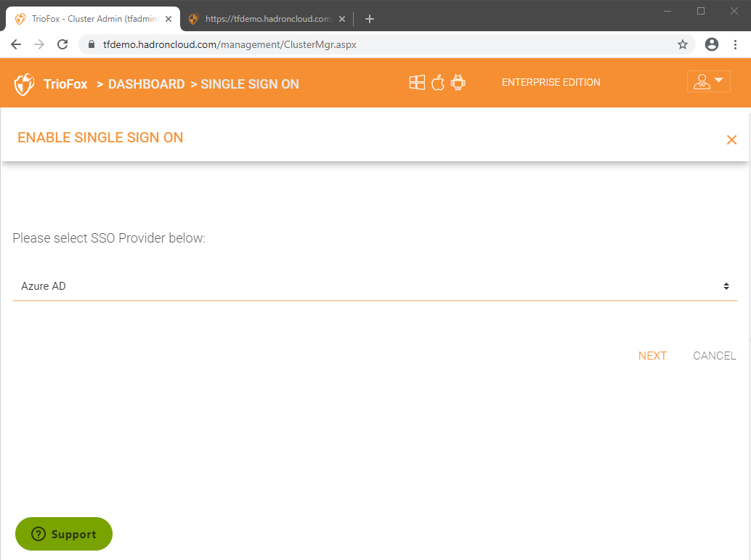Open the Windows client download icon

pos(417,82)
